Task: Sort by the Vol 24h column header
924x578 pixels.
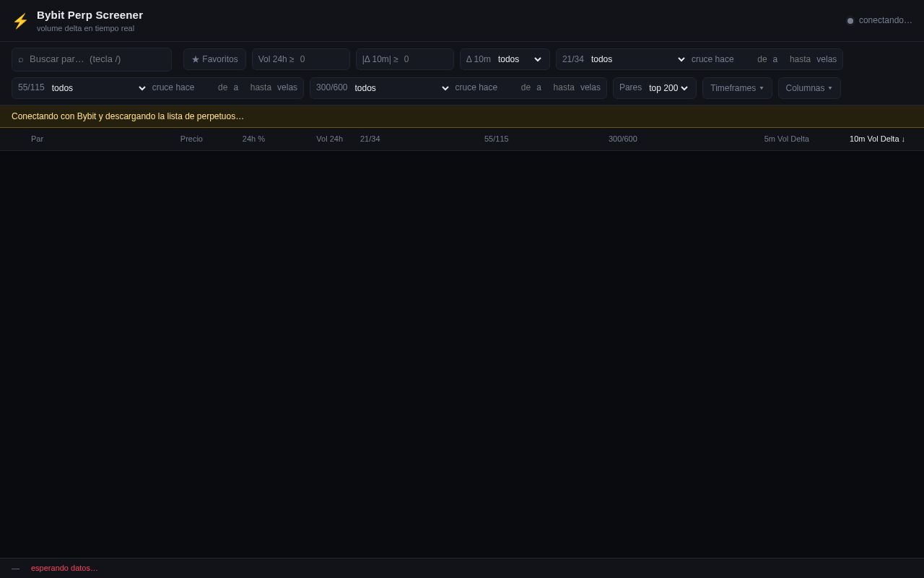Action: [x=329, y=139]
